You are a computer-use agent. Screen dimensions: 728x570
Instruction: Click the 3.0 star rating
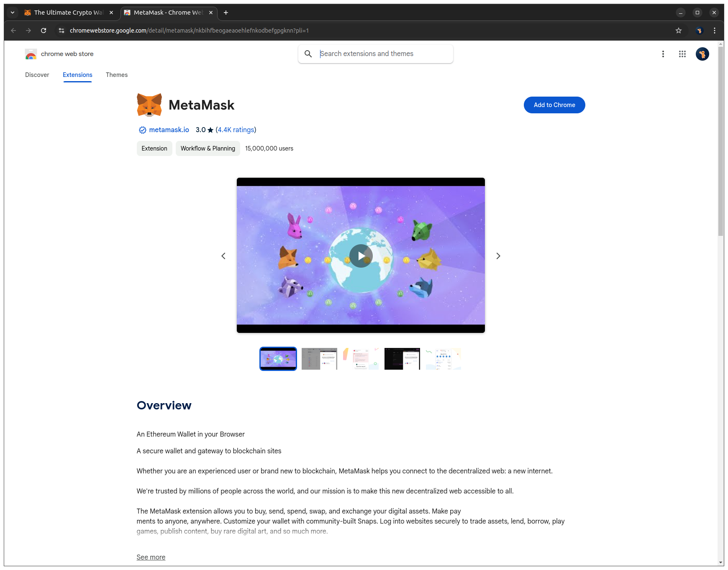pos(205,130)
